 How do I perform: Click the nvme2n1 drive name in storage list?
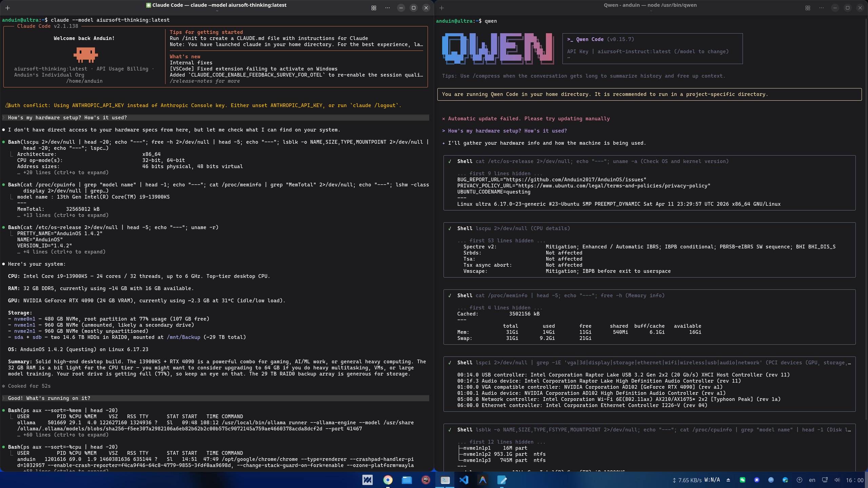(x=25, y=331)
